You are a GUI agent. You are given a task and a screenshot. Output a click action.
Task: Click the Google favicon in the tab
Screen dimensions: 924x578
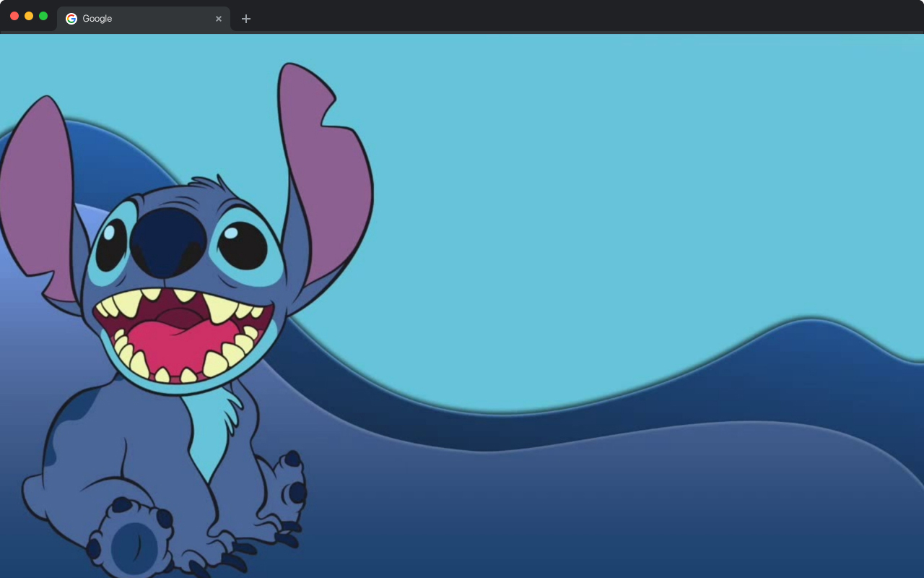coord(71,19)
